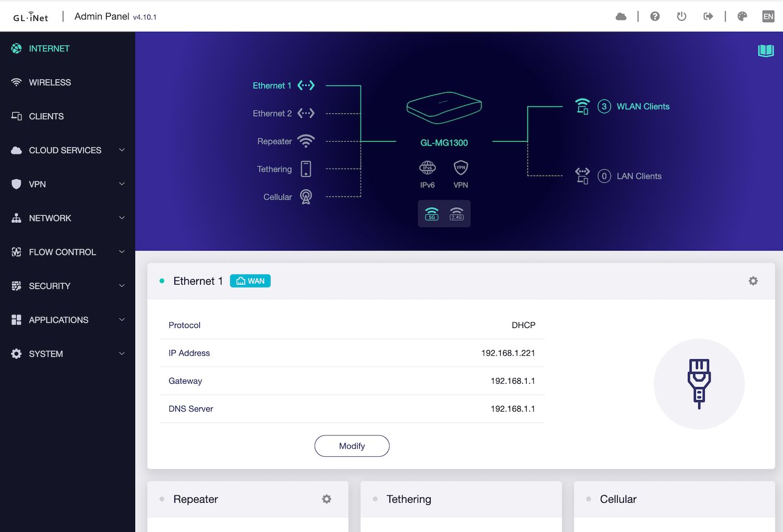Image resolution: width=783 pixels, height=532 pixels.
Task: Select INTERNET in the sidebar
Action: pyautogui.click(x=67, y=49)
